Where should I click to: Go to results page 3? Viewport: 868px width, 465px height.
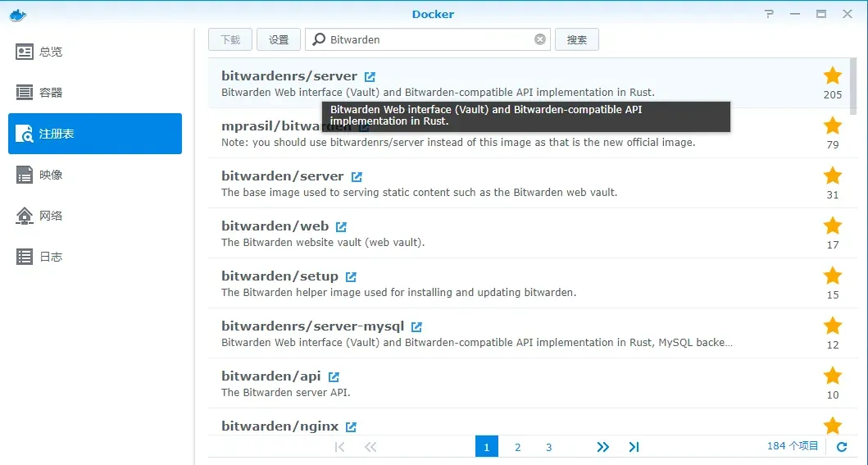tap(548, 447)
